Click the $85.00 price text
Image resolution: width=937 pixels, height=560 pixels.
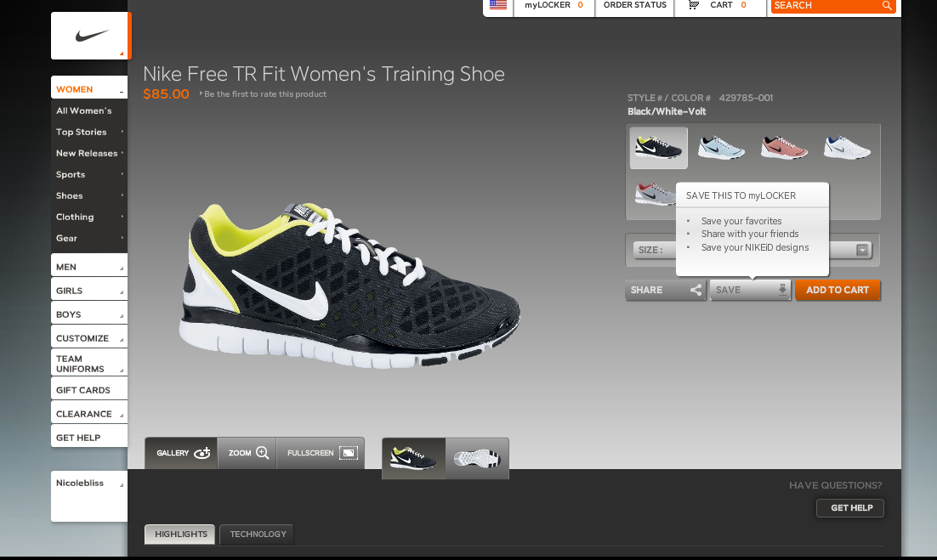coord(166,94)
